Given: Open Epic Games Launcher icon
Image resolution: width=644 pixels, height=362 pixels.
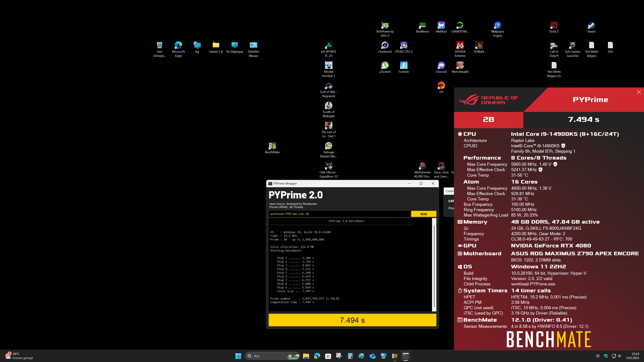Looking at the screenshot, I should tap(573, 49).
